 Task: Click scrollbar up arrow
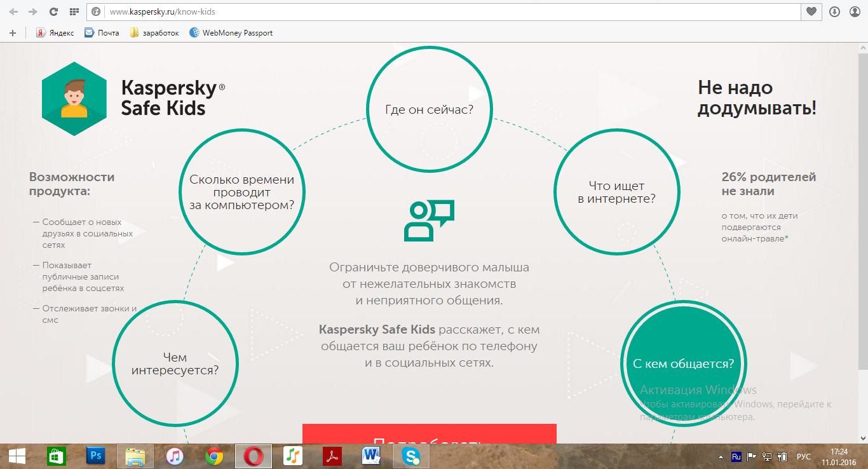(x=863, y=48)
